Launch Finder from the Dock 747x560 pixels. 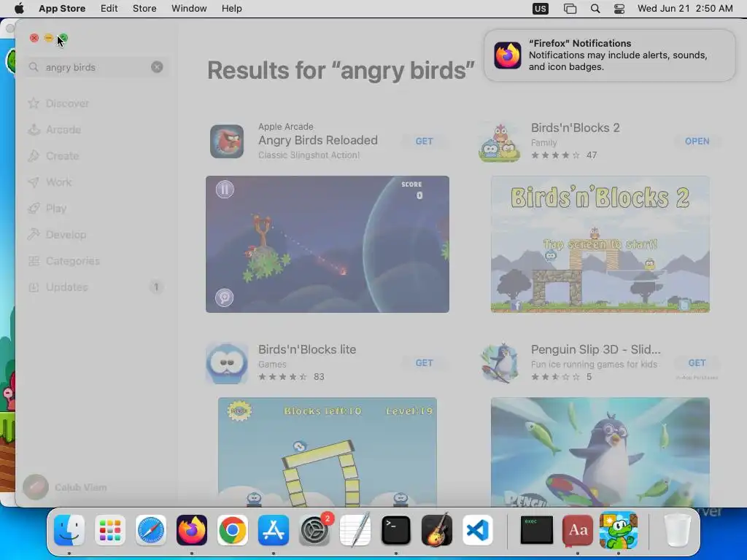click(69, 530)
